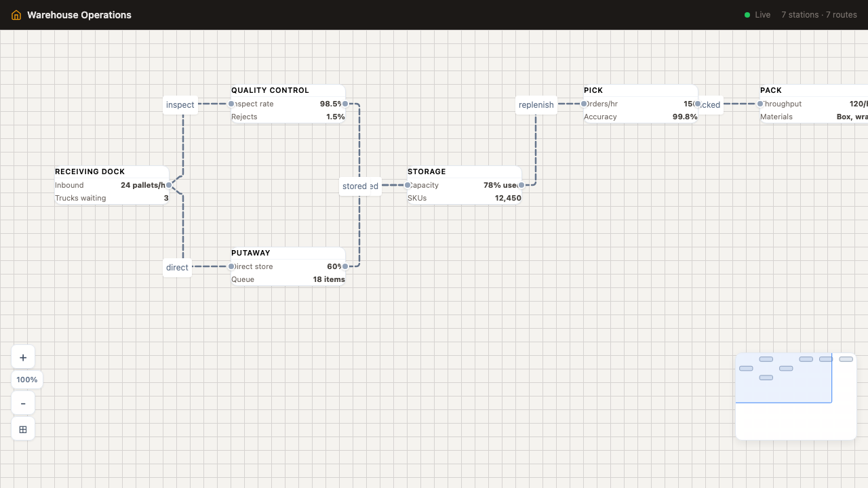Select the Quality Control input port
The width and height of the screenshot is (868, 488).
pyautogui.click(x=231, y=104)
